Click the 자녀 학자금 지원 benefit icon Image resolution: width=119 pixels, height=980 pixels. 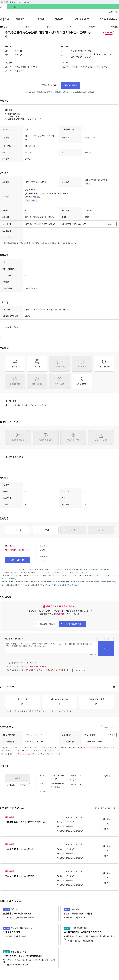click(104, 364)
